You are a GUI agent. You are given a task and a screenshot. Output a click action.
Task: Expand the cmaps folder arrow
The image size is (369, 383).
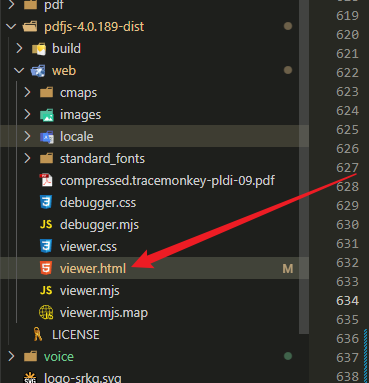pyautogui.click(x=27, y=92)
